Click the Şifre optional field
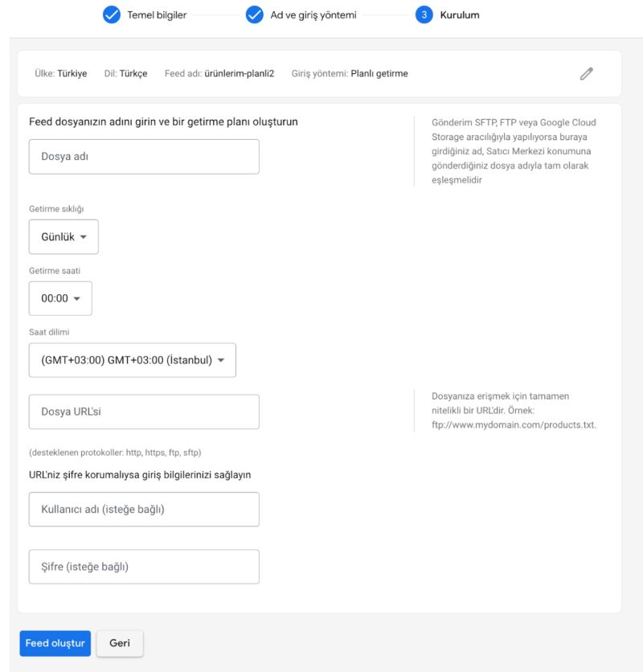The image size is (643, 672). (x=143, y=566)
